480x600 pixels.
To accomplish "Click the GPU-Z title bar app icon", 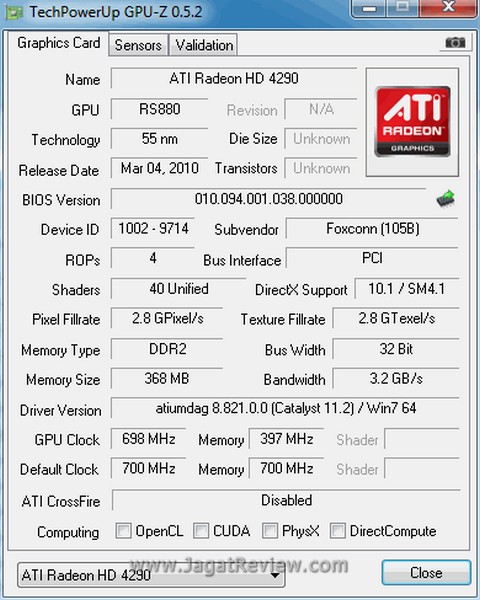I will (15, 12).
